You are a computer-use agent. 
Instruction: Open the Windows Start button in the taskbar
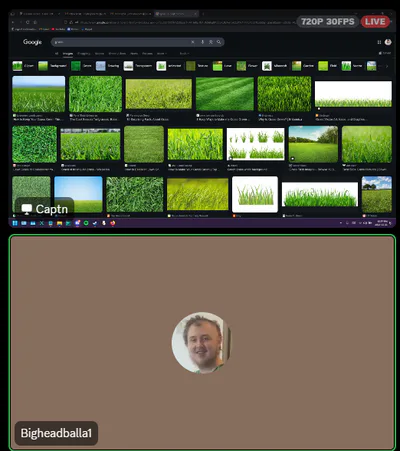[15, 223]
